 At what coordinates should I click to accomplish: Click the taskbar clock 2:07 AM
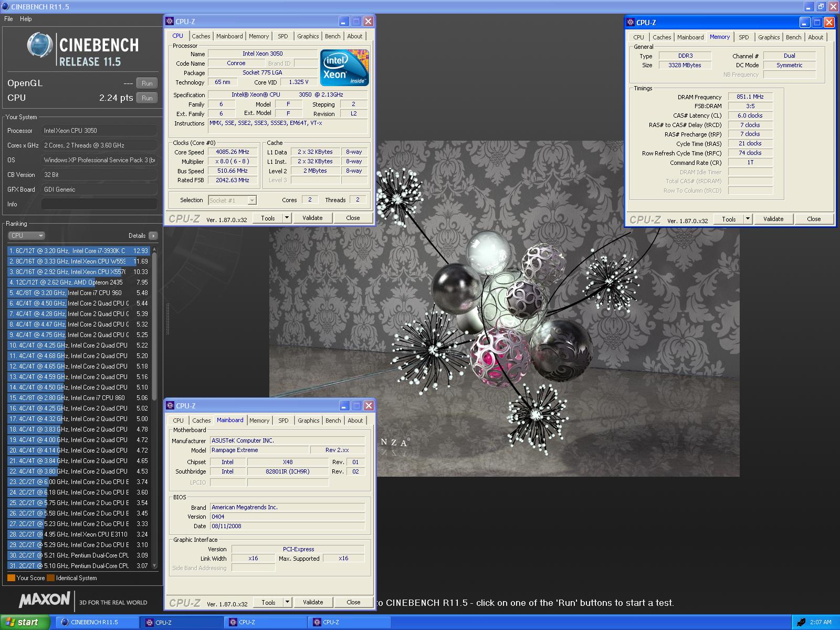(x=821, y=622)
